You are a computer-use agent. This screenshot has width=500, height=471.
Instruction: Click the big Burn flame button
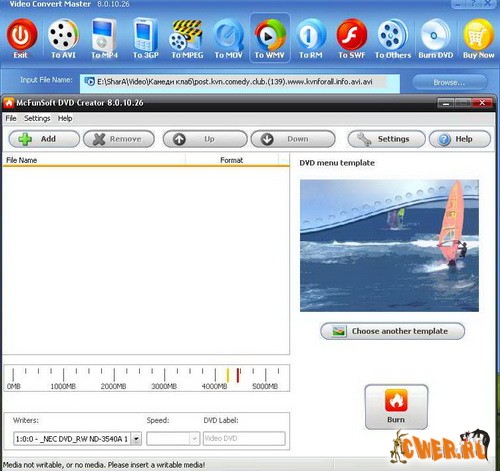click(396, 407)
